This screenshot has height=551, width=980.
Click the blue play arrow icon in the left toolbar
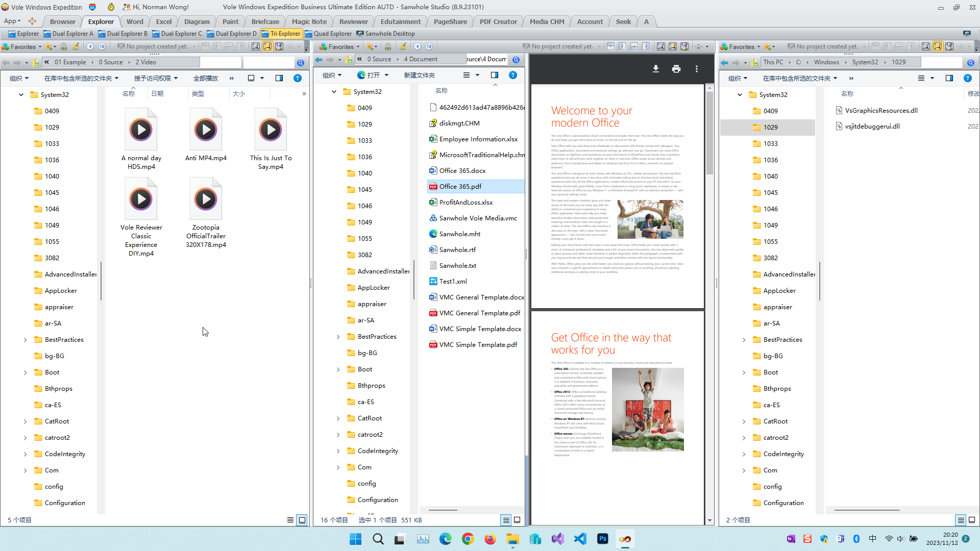pos(90,46)
